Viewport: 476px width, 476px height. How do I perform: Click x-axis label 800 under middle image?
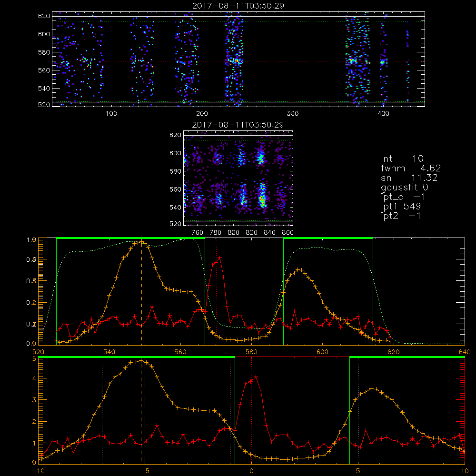[x=233, y=233]
